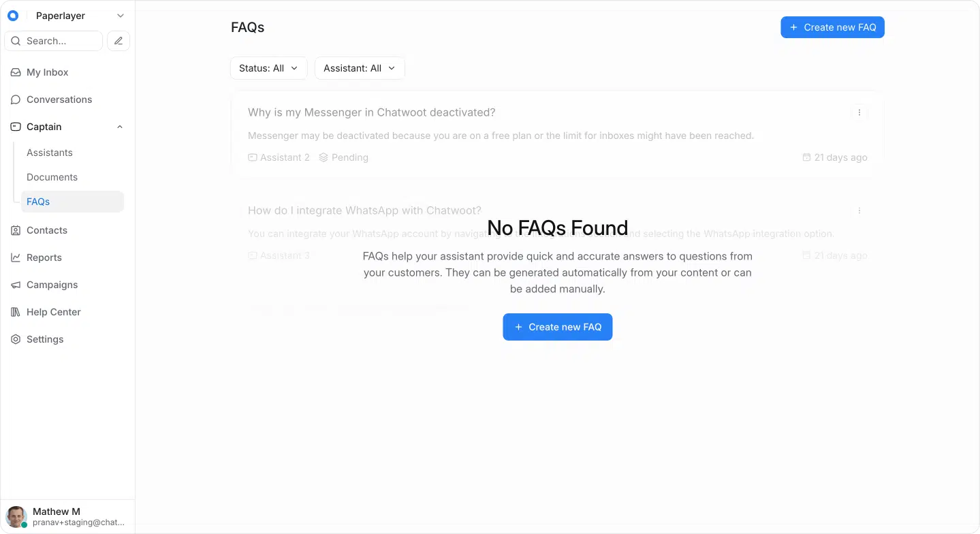Open the Status: All filter dropdown
The image size is (980, 534).
click(268, 68)
